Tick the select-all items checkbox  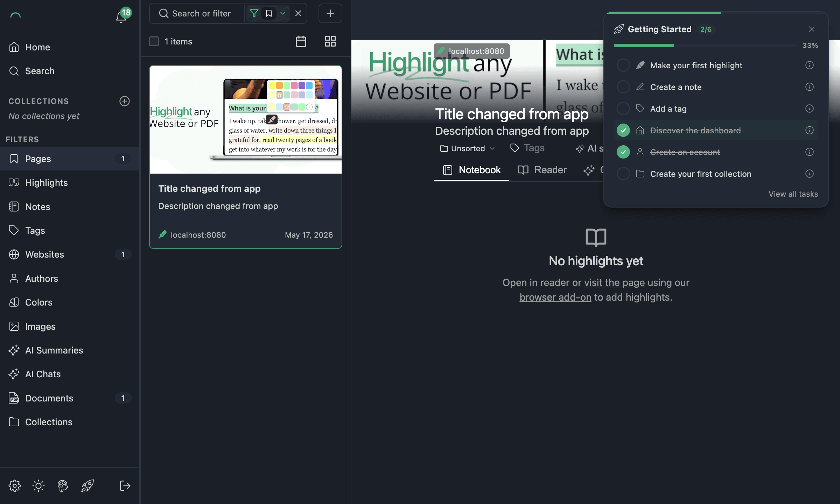154,41
